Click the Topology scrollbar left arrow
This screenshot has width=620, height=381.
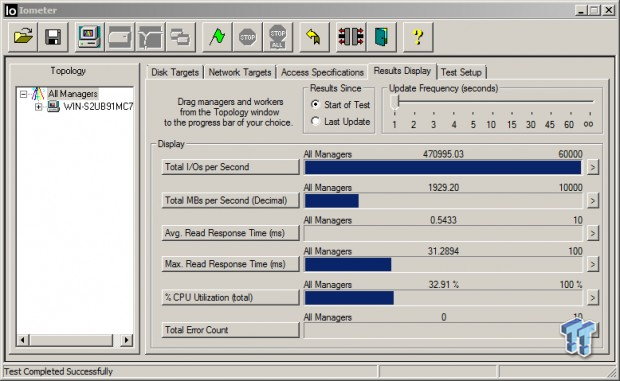tap(23, 340)
